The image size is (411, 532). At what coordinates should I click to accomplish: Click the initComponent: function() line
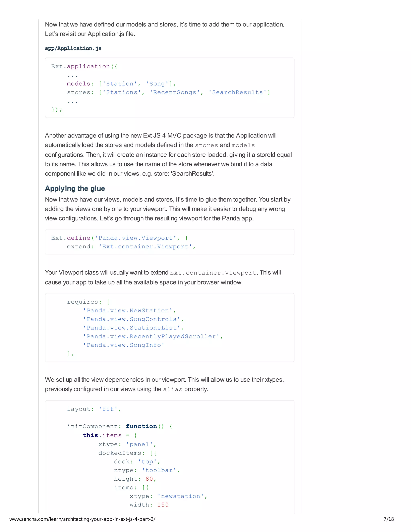(x=120, y=426)
